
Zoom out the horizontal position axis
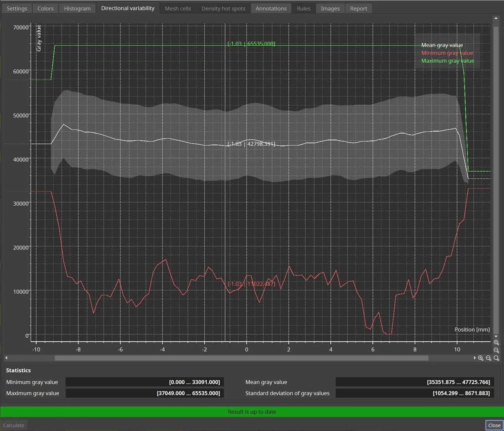(x=489, y=358)
